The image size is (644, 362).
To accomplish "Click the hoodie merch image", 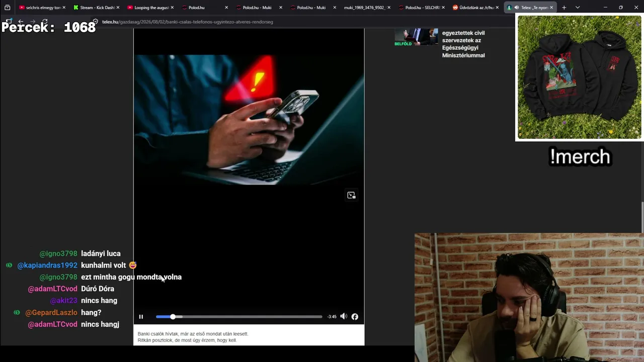I will tap(580, 77).
